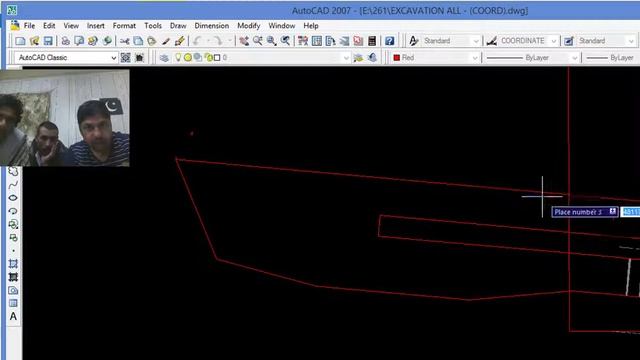Screen dimensions: 640x360
Task: Click the Text Style icon
Action: tap(413, 41)
